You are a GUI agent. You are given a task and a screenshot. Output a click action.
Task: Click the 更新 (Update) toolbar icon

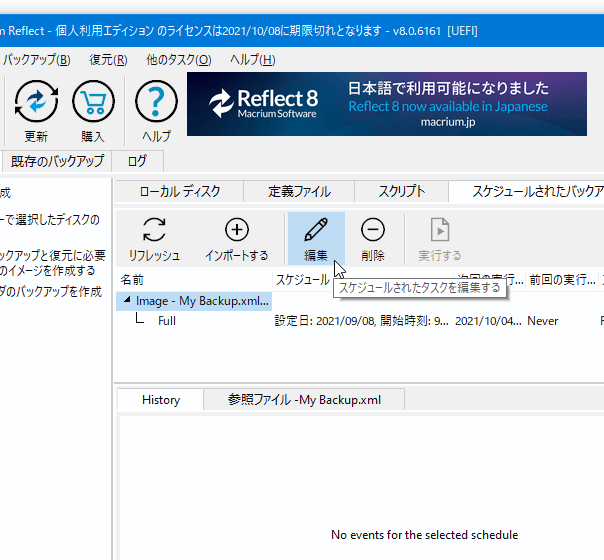coord(36,101)
